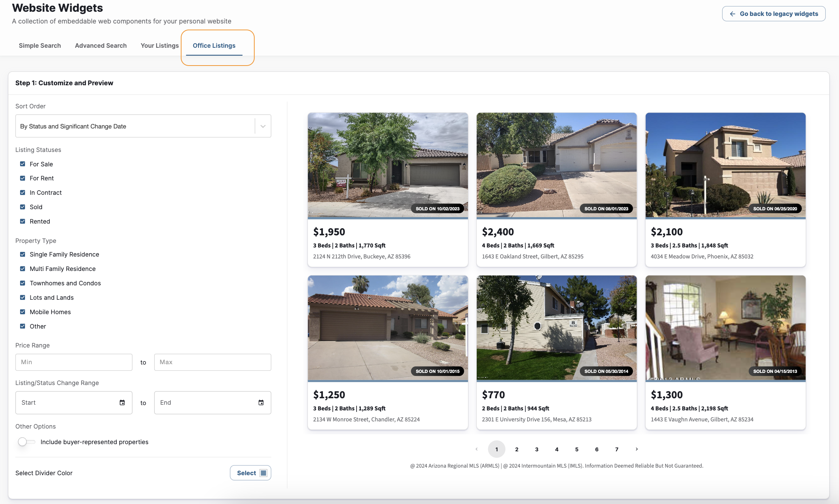Go to results page 3
Screen dimensions: 839x504
pyautogui.click(x=537, y=449)
